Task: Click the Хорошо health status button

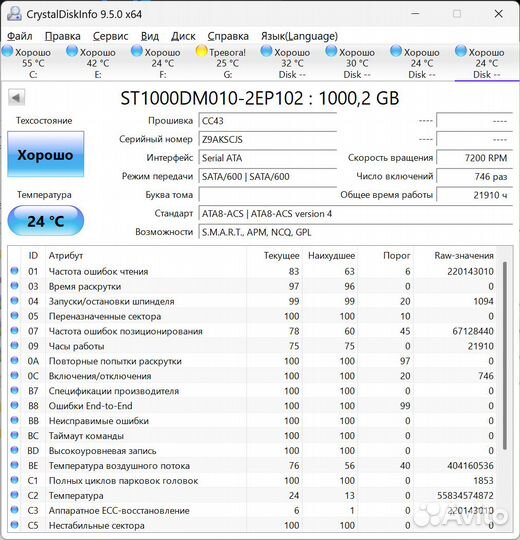Action: 45,154
